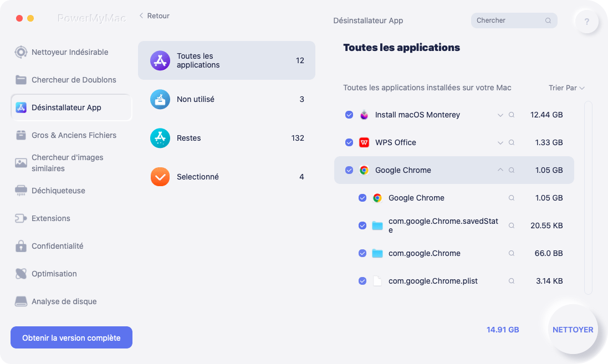Screen dimensions: 608x364
Task: Click the teal Restes icon
Action: point(160,138)
